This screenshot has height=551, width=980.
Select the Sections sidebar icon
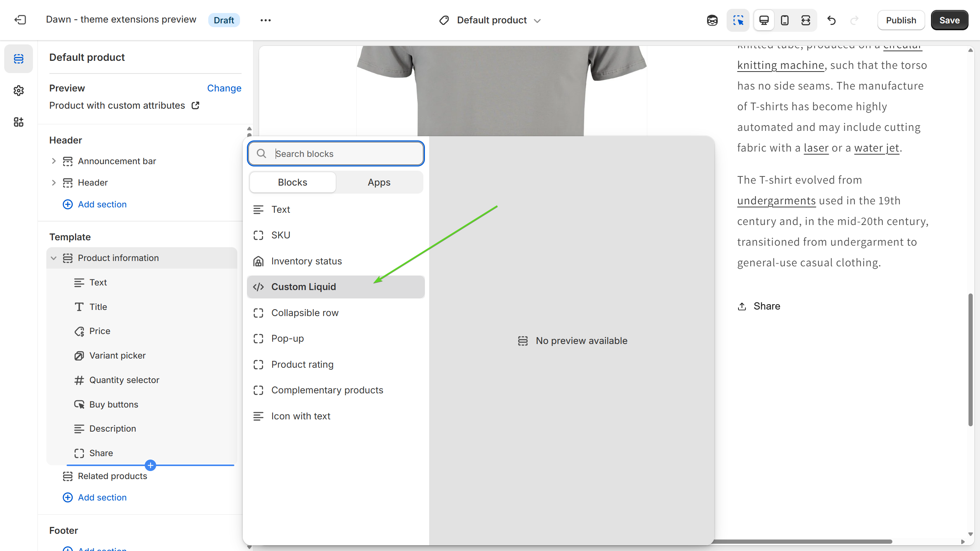[18, 59]
